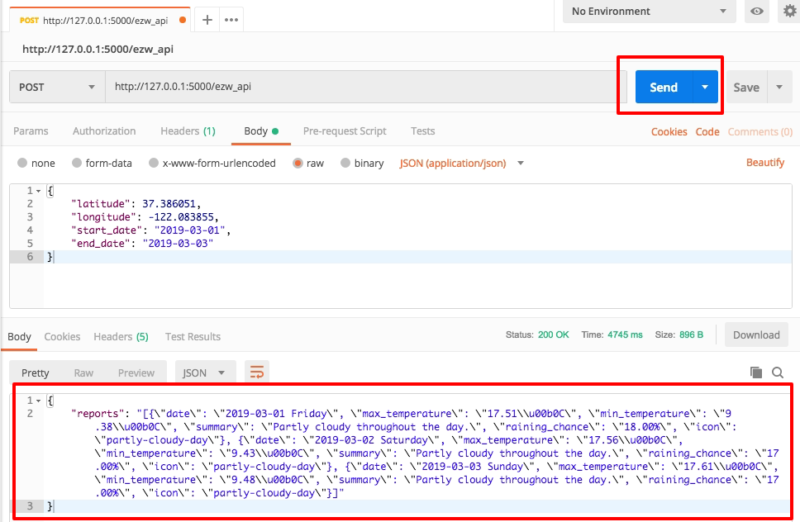Open the Comments (0) link

pyautogui.click(x=760, y=132)
